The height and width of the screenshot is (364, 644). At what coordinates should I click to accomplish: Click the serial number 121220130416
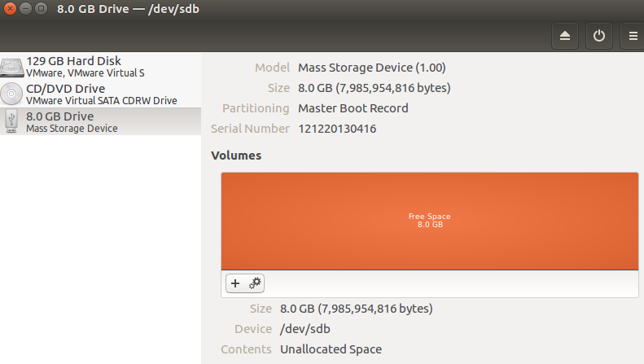tap(337, 129)
